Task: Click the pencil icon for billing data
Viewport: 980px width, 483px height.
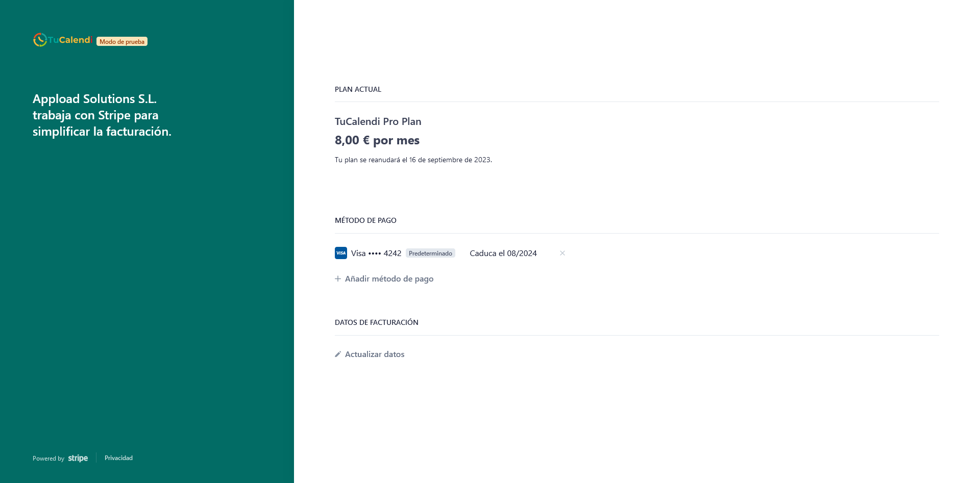Action: (338, 354)
